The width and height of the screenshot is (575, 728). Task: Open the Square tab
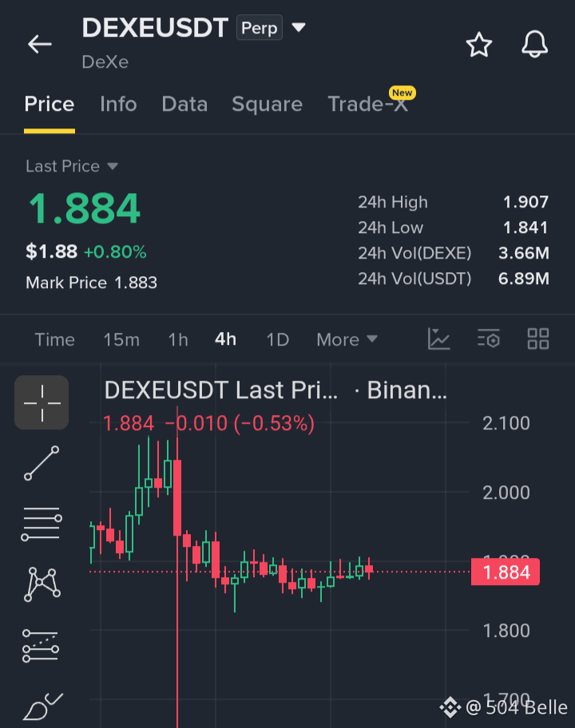coord(267,104)
